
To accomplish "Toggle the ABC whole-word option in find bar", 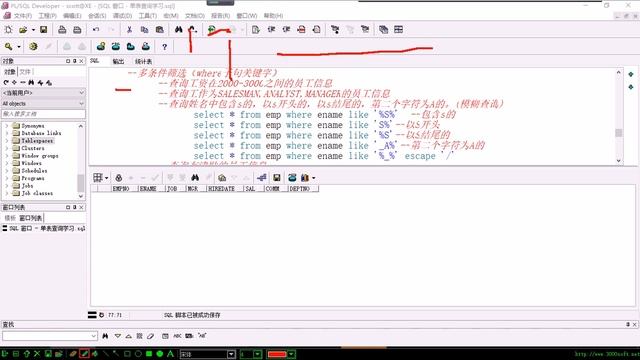I will pyautogui.click(x=177, y=336).
